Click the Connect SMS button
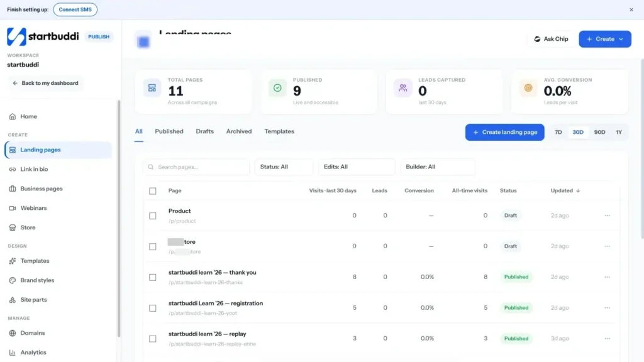Screen dimensions: 644x362 pyautogui.click(x=75, y=9)
